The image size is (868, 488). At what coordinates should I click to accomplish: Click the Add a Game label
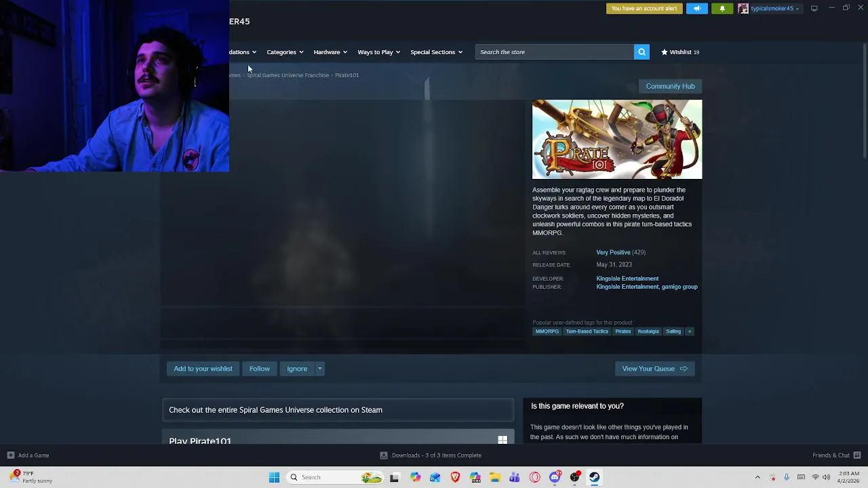pyautogui.click(x=33, y=455)
